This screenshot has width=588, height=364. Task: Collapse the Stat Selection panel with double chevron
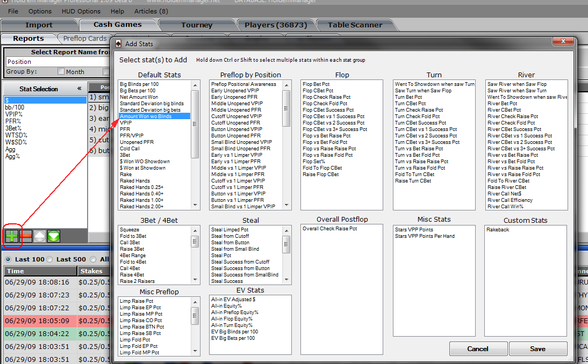80,89
